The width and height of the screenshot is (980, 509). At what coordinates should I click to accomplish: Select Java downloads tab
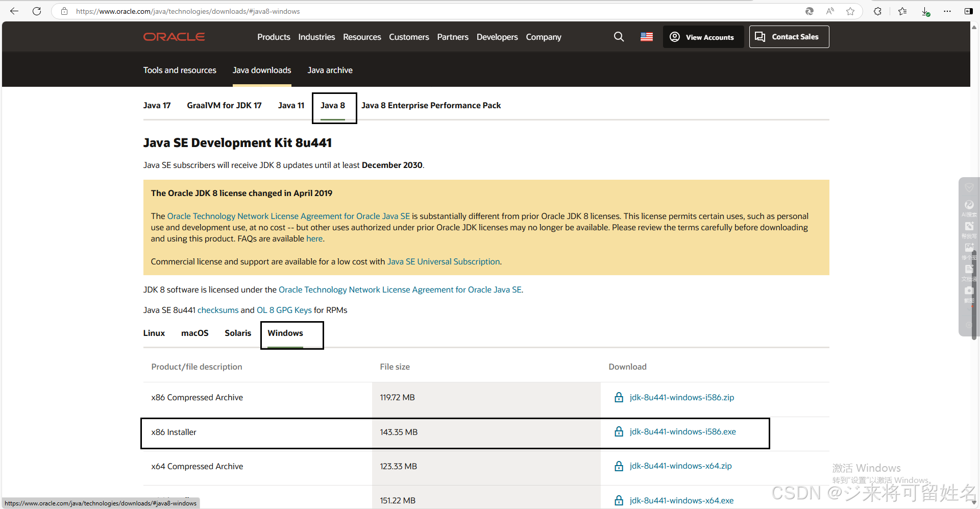[x=262, y=70]
